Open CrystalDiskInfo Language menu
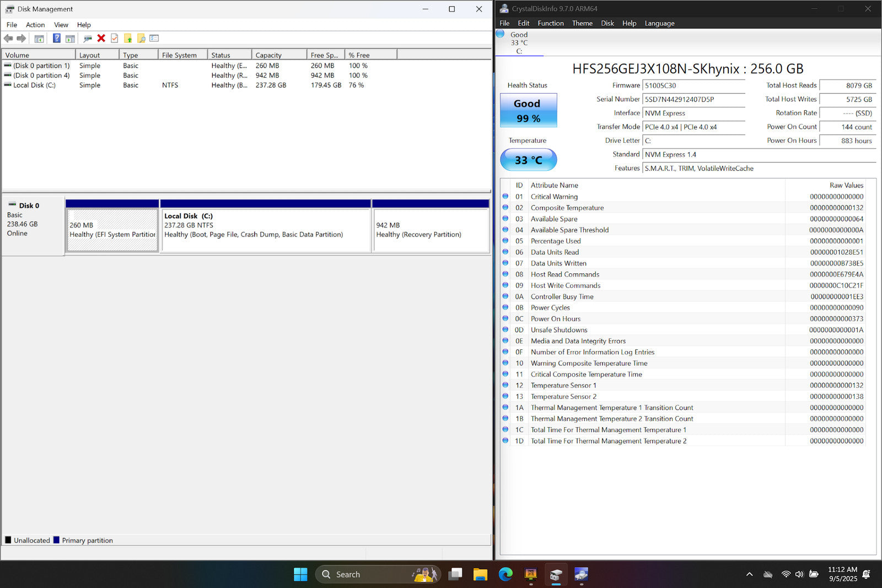This screenshot has height=588, width=882. tap(659, 23)
